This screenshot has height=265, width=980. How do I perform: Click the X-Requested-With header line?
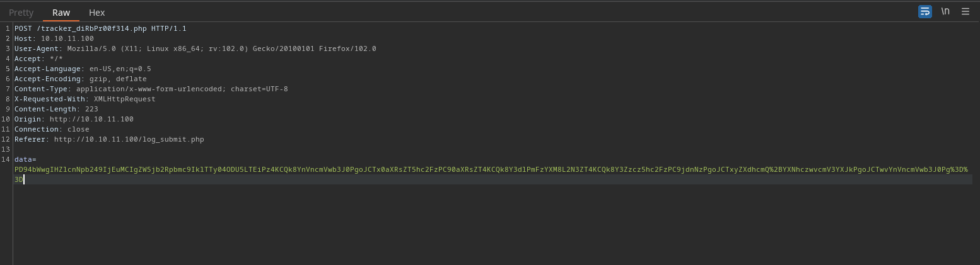(x=85, y=99)
